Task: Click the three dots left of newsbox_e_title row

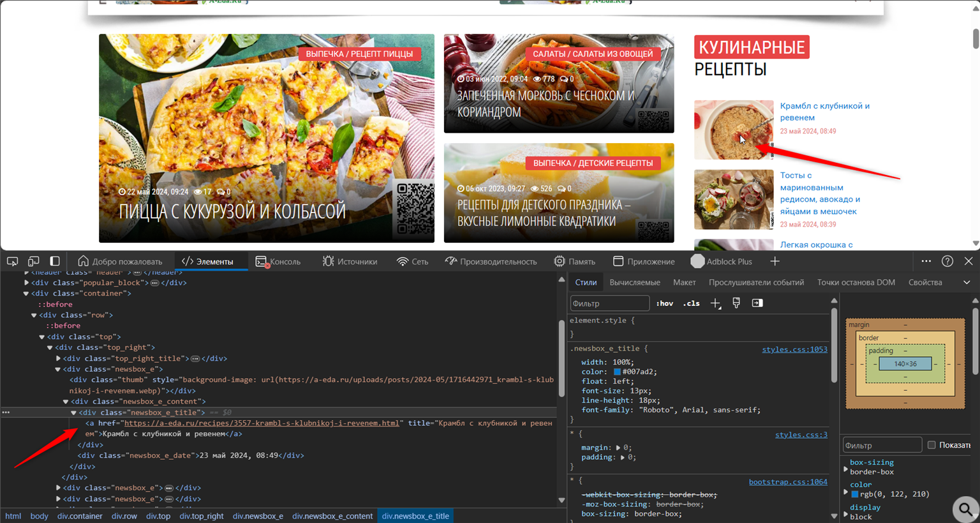Action: pyautogui.click(x=6, y=413)
